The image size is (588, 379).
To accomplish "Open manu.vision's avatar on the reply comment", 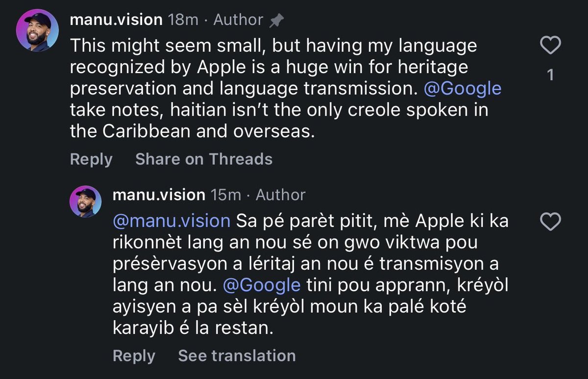I will [x=85, y=202].
